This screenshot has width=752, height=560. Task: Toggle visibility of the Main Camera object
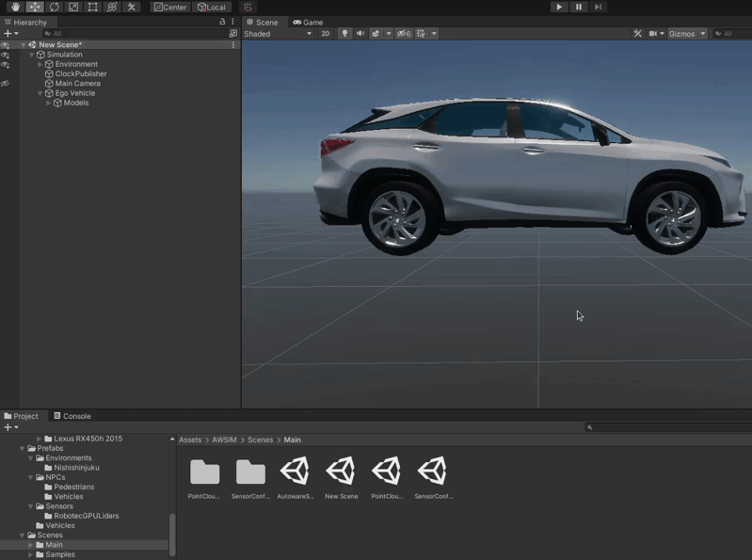coord(5,83)
